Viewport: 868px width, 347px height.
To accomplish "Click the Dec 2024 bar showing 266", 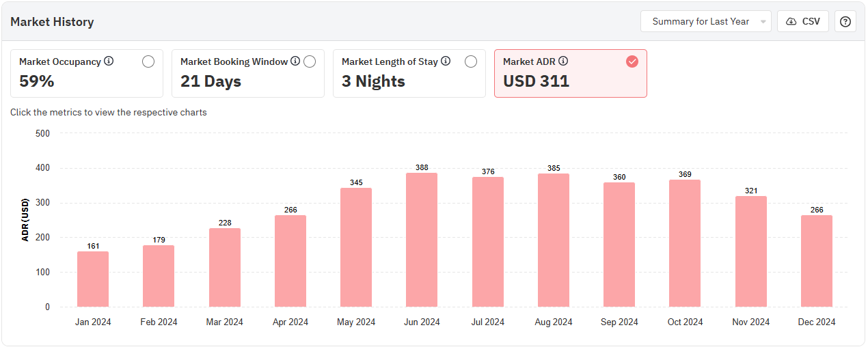I will point(817,261).
